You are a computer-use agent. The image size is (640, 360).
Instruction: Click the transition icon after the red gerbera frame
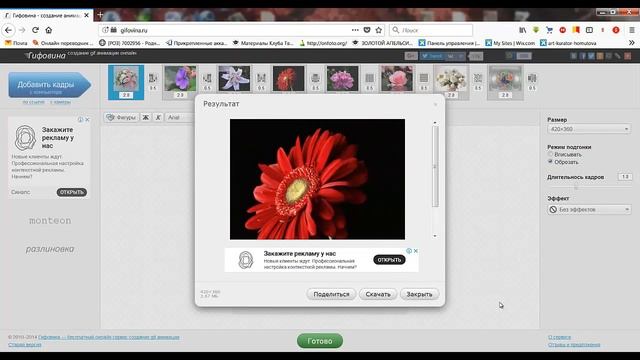(315, 78)
